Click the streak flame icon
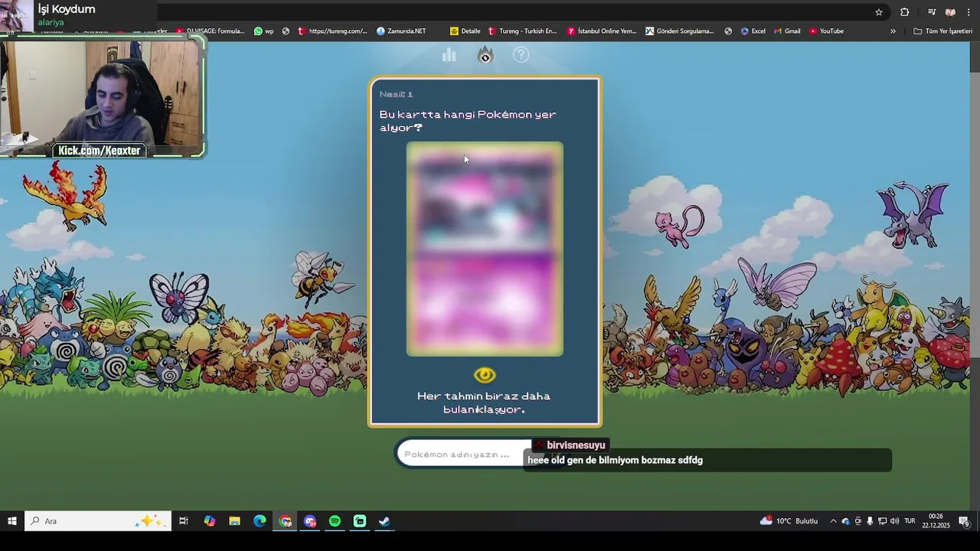The height and width of the screenshot is (551, 980). pos(485,55)
